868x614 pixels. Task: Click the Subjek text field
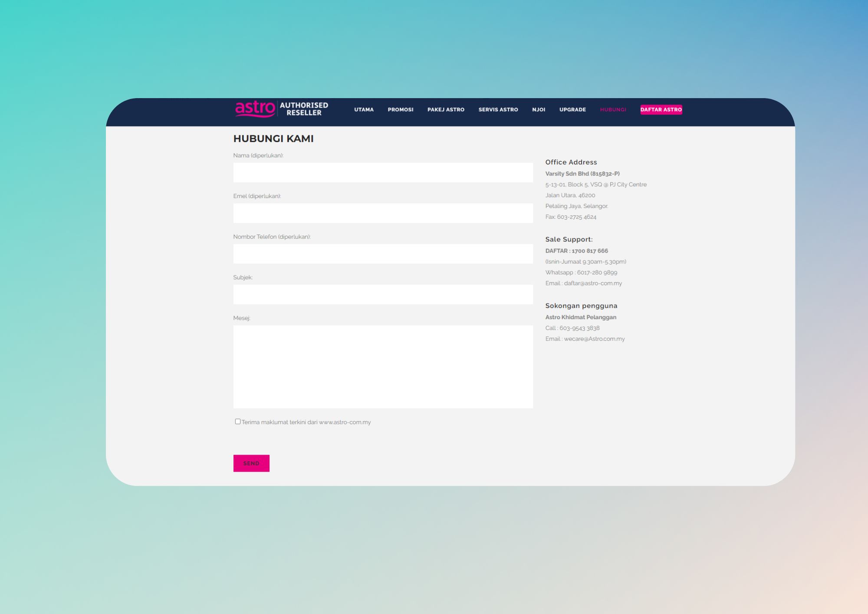pyautogui.click(x=383, y=294)
